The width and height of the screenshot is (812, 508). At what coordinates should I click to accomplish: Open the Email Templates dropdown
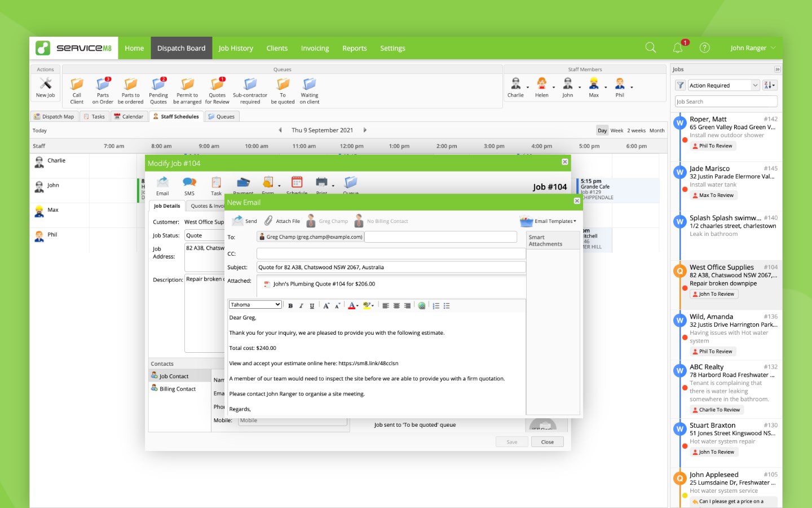click(548, 221)
